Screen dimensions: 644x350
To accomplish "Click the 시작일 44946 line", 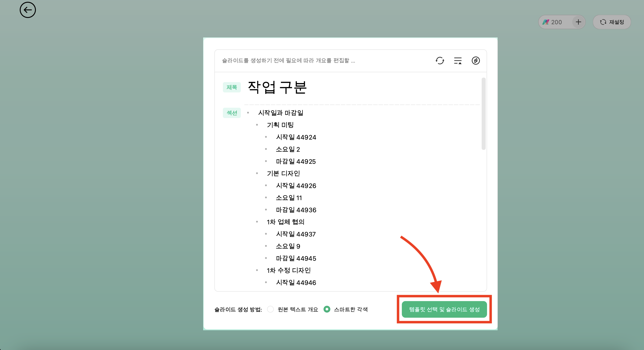I will 296,283.
